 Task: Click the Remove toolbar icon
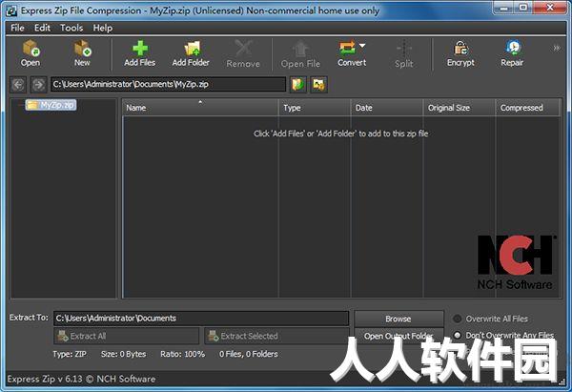coord(243,54)
